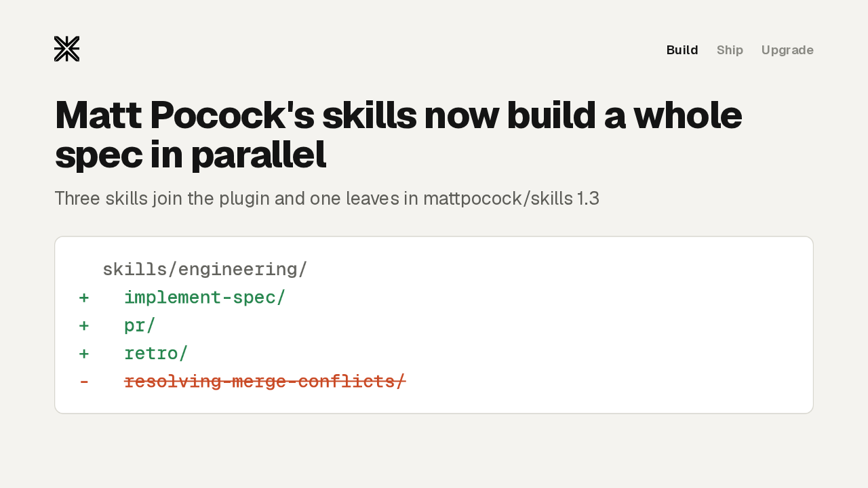868x488 pixels.
Task: Click the subtitle about three skills joining
Action: 327,199
